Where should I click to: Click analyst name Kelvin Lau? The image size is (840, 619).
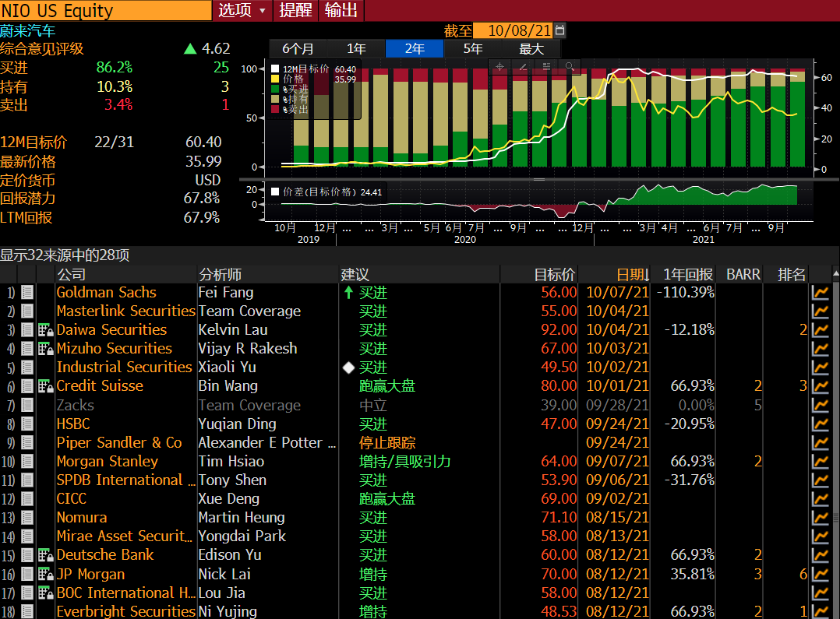233,330
